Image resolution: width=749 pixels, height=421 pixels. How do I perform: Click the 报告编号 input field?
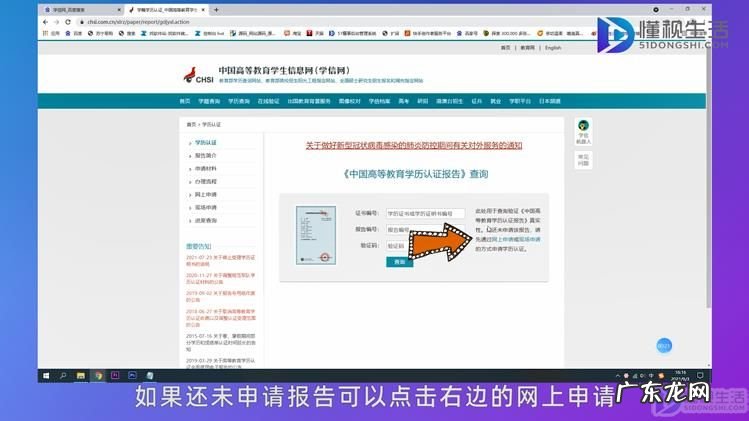click(x=425, y=230)
